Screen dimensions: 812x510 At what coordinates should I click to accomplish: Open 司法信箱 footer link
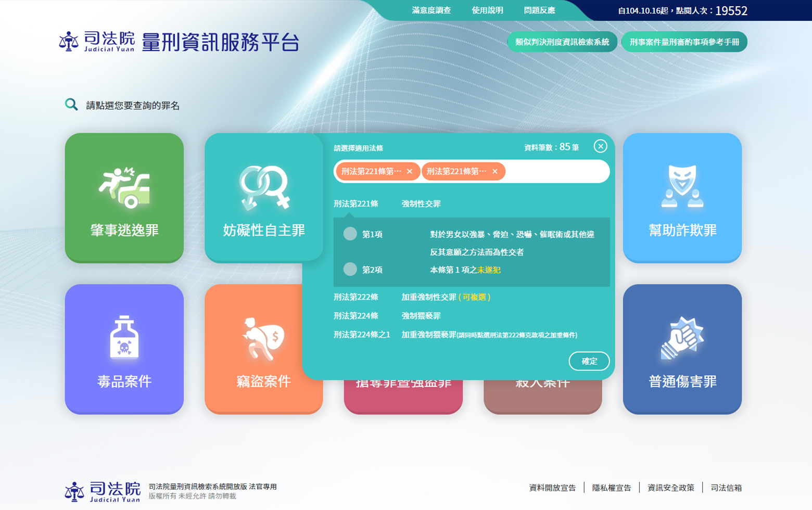(x=726, y=488)
